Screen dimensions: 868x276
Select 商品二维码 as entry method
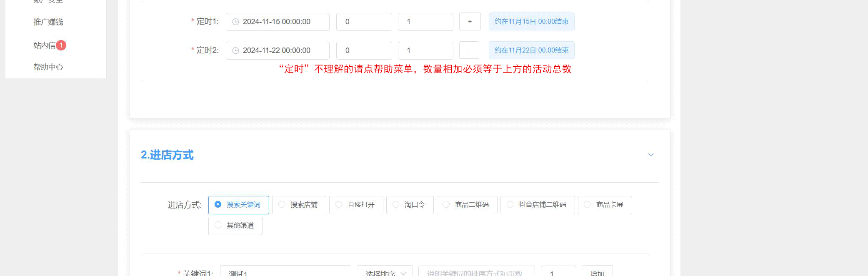point(467,205)
